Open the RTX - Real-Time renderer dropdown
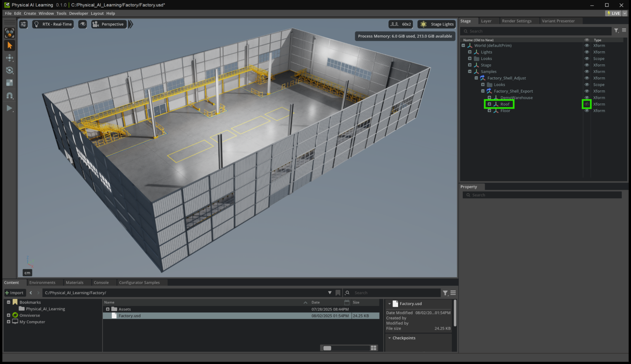 click(x=53, y=24)
